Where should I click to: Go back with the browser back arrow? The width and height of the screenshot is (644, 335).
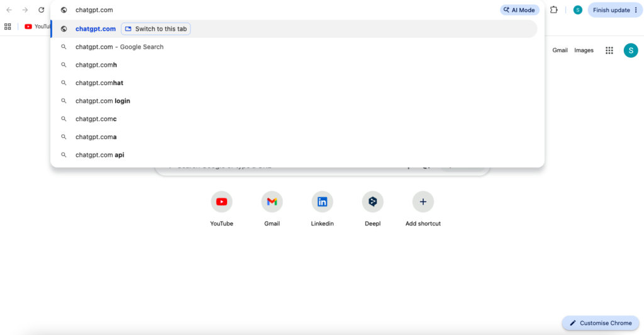9,10
